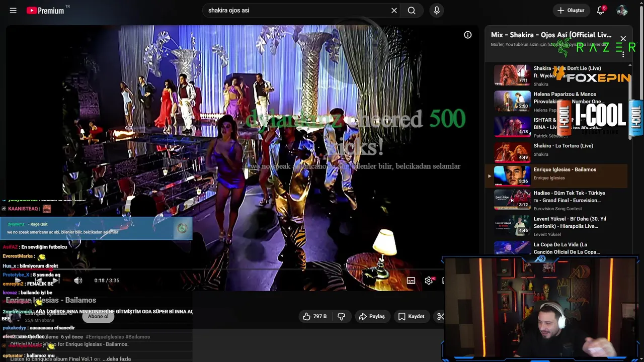Click the 0:18 / 3:35 time display
The height and width of the screenshot is (362, 644).
107,281
